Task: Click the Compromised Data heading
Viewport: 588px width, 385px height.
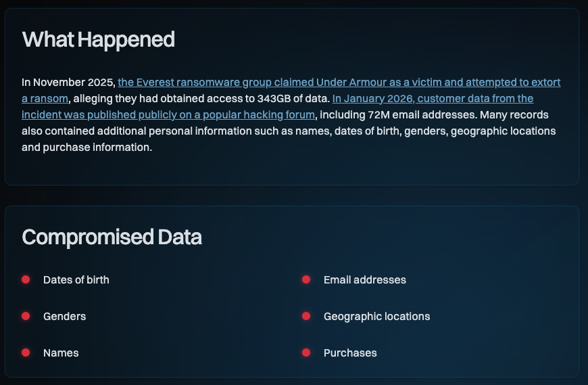Action: [112, 237]
